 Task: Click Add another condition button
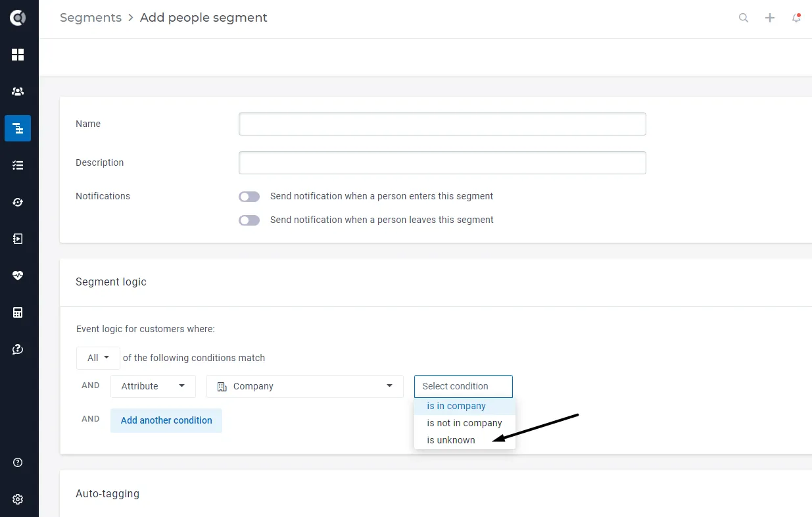(x=166, y=420)
